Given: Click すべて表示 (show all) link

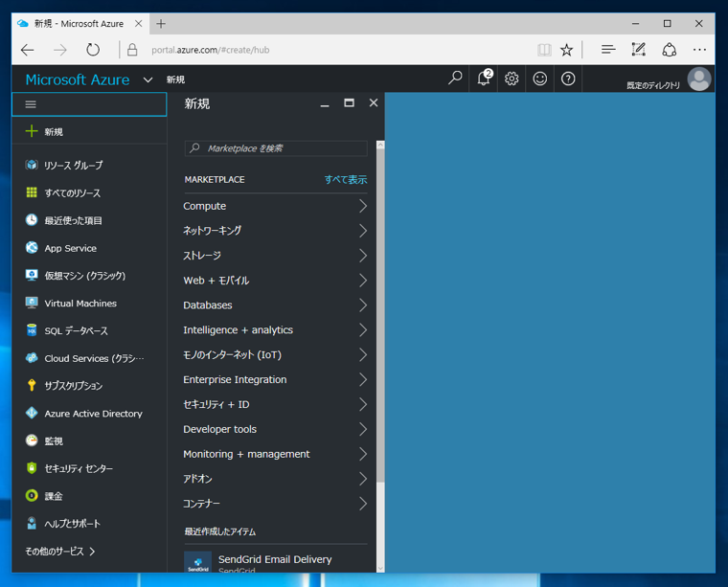Looking at the screenshot, I should 346,179.
